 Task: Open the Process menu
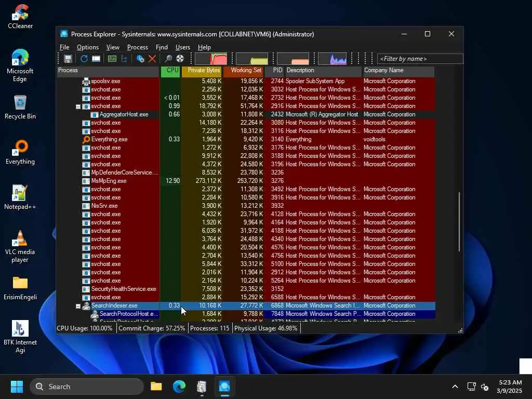pos(137,47)
